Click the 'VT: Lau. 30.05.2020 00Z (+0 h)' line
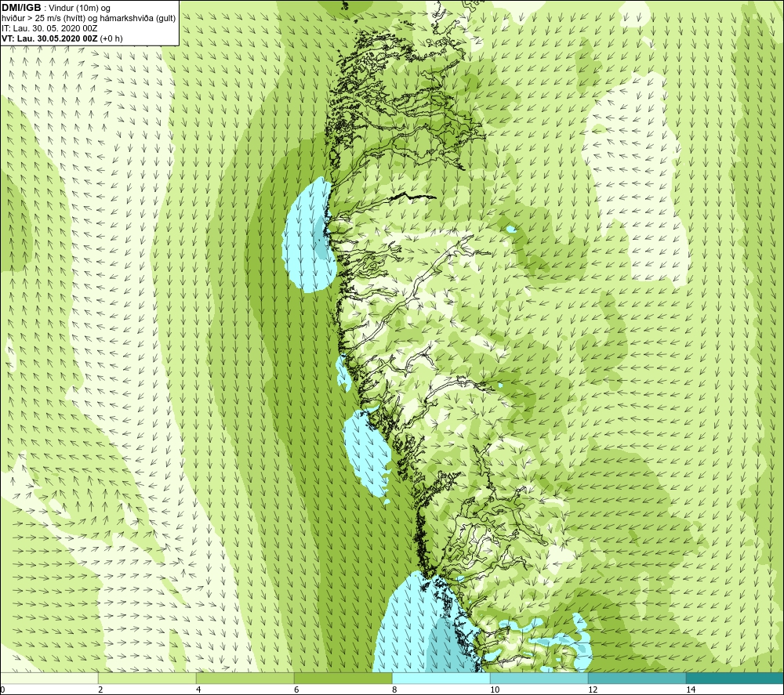The height and width of the screenshot is (695, 784). click(x=62, y=38)
